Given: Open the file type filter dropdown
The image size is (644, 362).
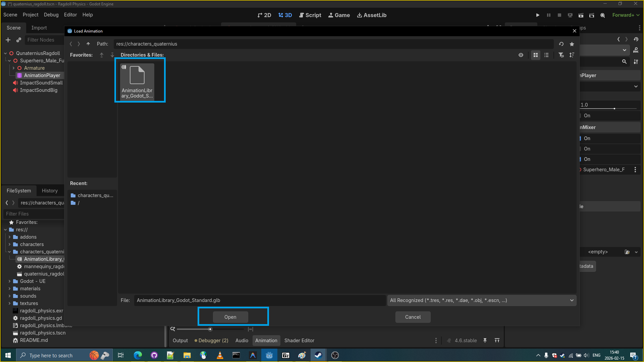Looking at the screenshot, I should 482,300.
